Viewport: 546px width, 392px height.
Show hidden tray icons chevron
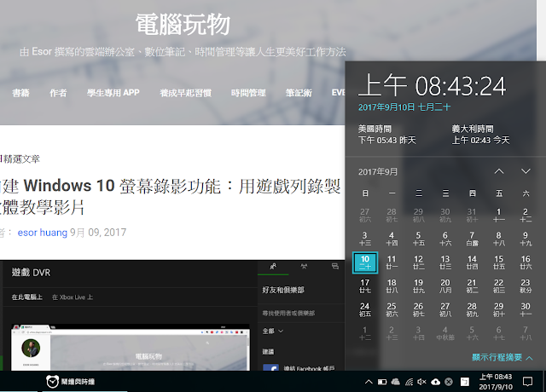[369, 382]
